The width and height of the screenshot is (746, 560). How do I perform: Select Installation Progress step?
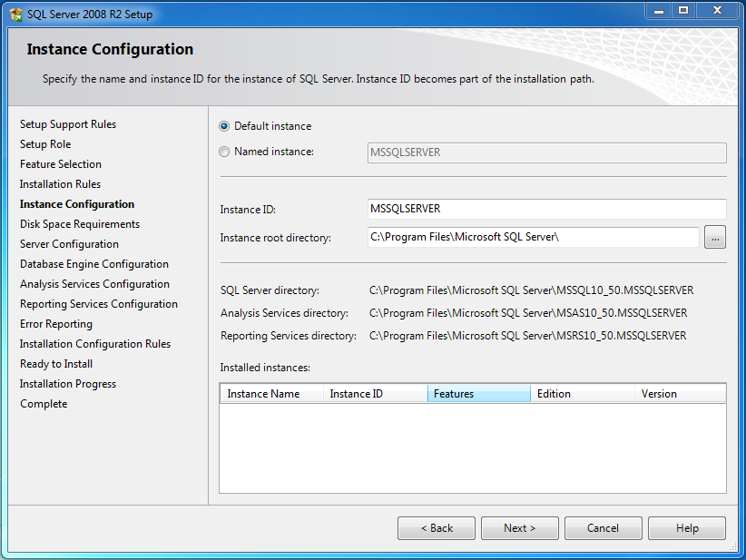pyautogui.click(x=68, y=384)
